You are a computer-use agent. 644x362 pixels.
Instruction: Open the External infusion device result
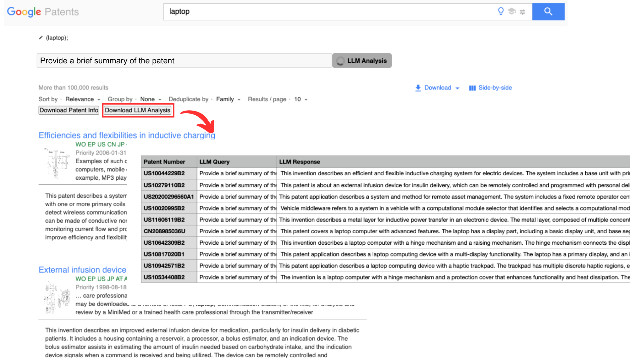[83, 270]
